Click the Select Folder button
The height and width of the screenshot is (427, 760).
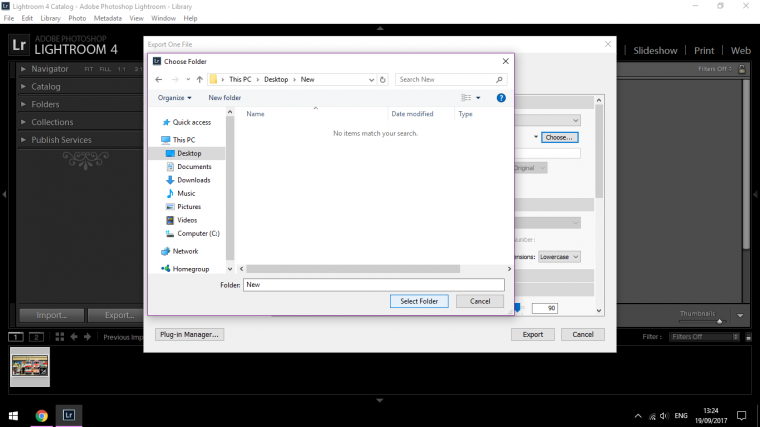[x=419, y=301]
